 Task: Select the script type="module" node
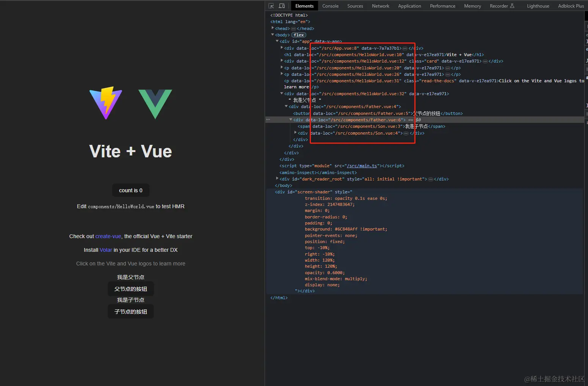point(342,166)
